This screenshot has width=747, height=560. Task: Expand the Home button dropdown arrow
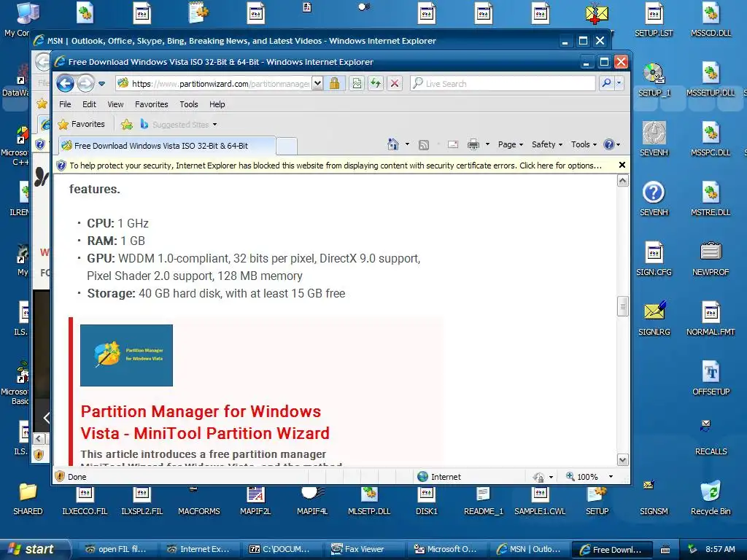(x=407, y=144)
